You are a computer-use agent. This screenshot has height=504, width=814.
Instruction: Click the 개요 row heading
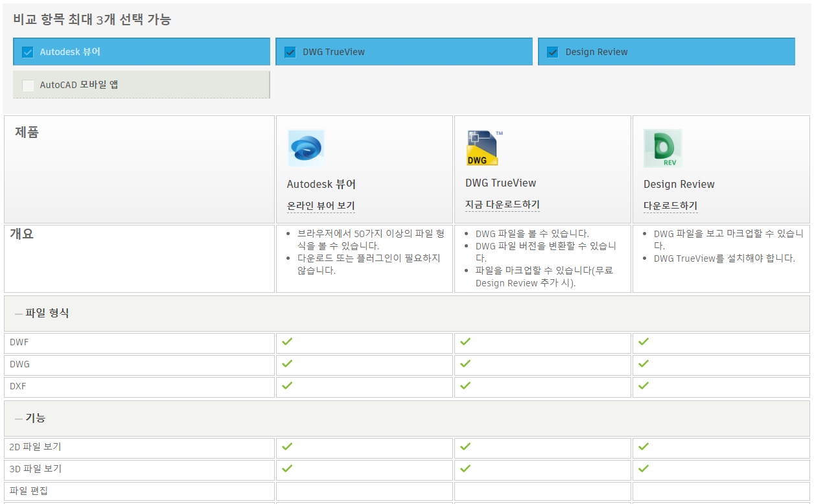pos(21,234)
